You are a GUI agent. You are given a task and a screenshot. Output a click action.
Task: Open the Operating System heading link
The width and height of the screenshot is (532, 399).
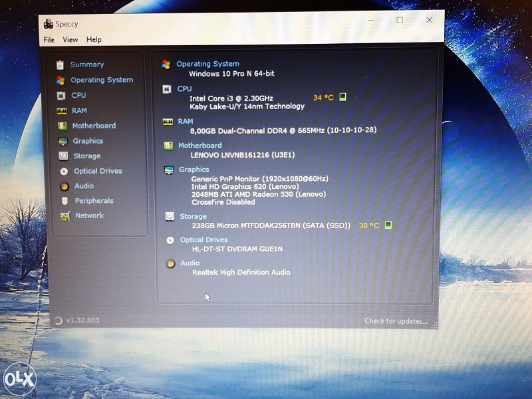207,64
